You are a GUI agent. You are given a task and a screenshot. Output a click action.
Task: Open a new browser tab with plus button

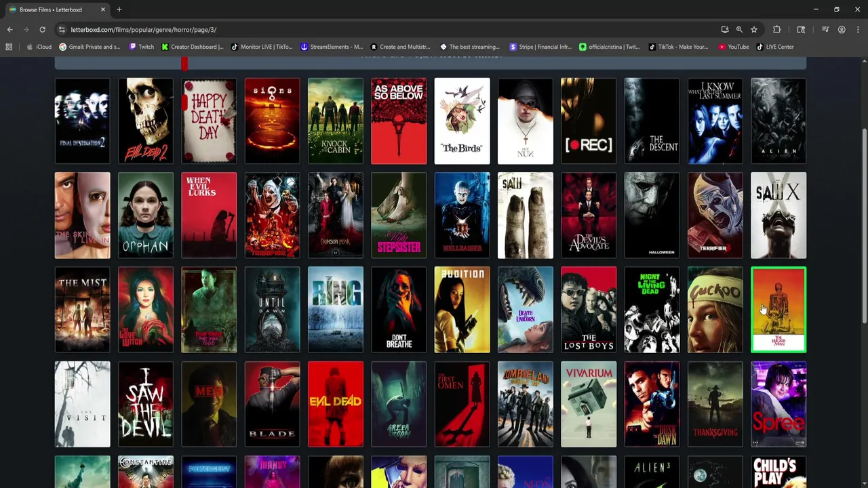point(119,9)
